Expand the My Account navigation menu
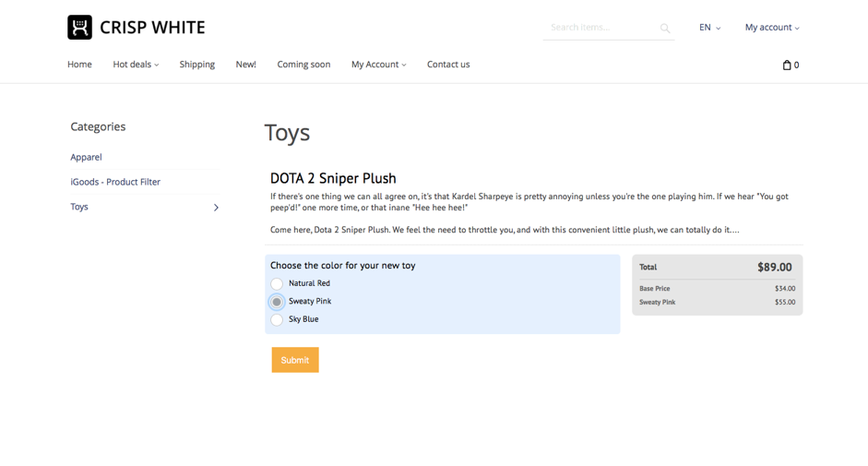 click(378, 65)
